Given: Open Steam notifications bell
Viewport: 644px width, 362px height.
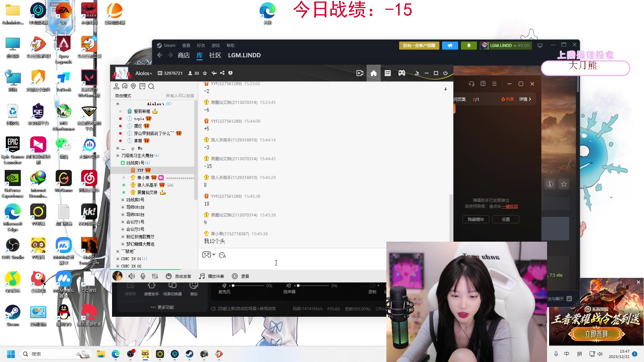Looking at the screenshot, I should pos(469,46).
